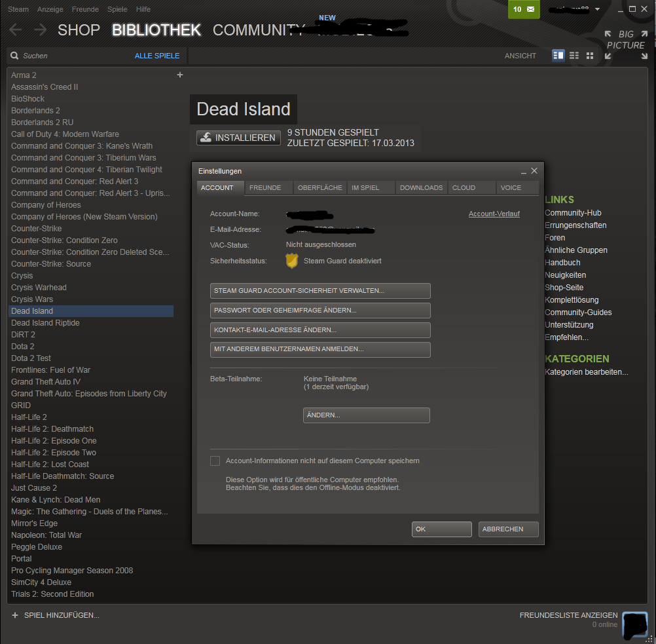Open the Steam menu

[x=18, y=9]
